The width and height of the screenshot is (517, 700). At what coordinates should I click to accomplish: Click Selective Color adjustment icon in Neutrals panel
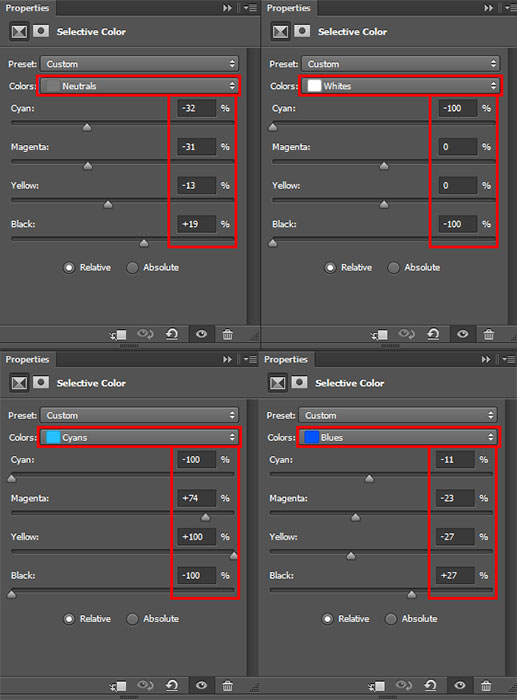19,32
